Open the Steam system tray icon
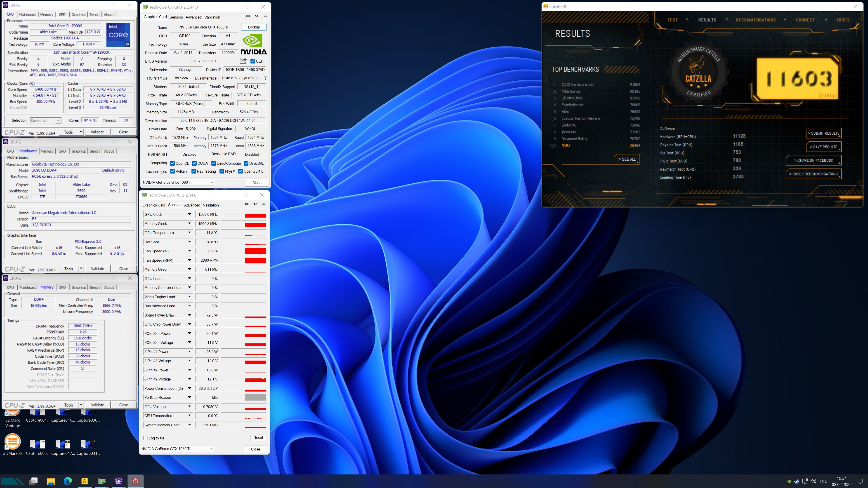Viewport: 868px width, 488px height. pyautogui.click(x=797, y=481)
